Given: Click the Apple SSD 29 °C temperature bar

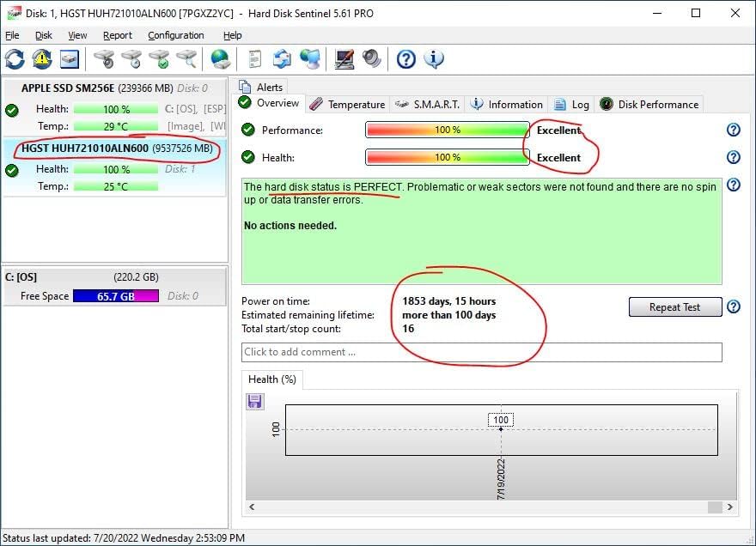Looking at the screenshot, I should [x=116, y=126].
